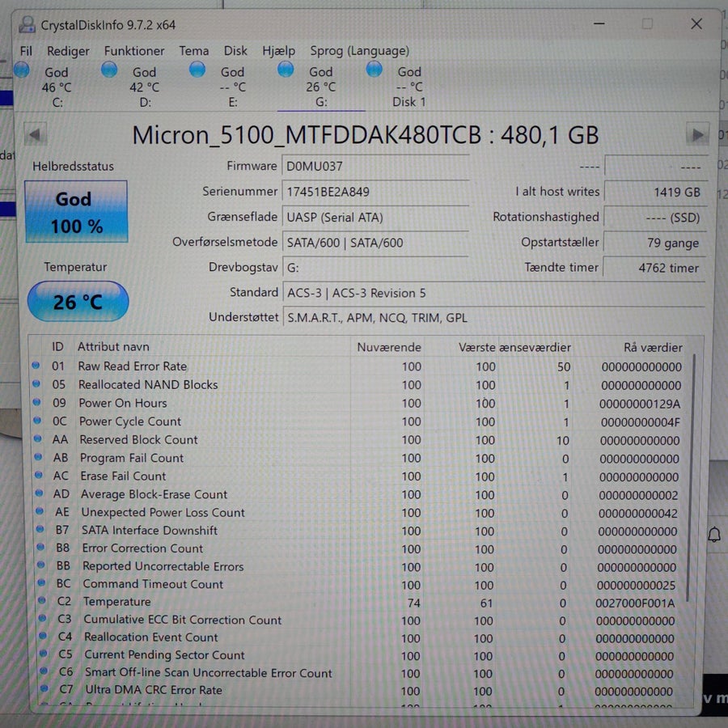Select the C: drive tab at 46 °C
Viewport: 728px width, 728px height.
pyautogui.click(x=57, y=87)
